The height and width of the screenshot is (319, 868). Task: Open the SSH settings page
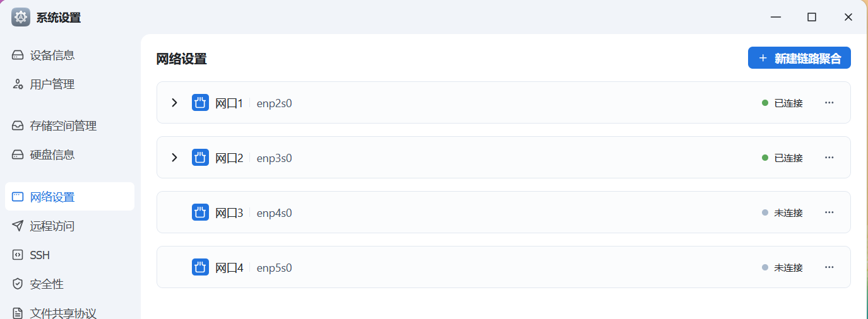point(40,255)
